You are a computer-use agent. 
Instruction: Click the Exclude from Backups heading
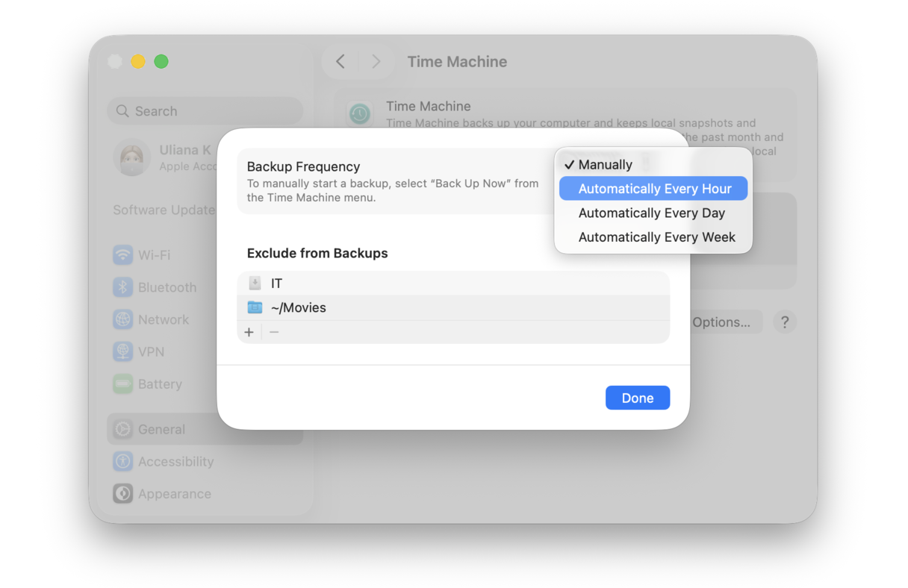317,254
